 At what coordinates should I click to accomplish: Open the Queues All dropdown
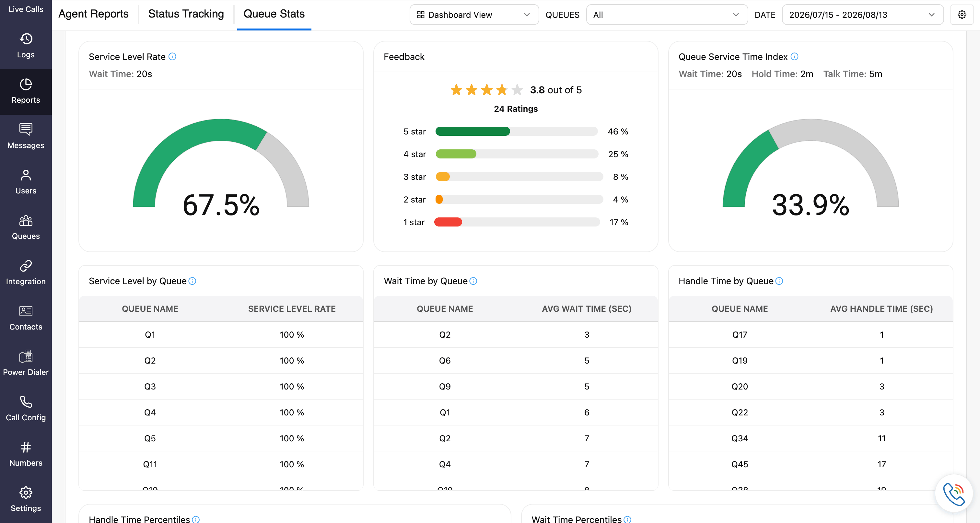[x=667, y=15]
